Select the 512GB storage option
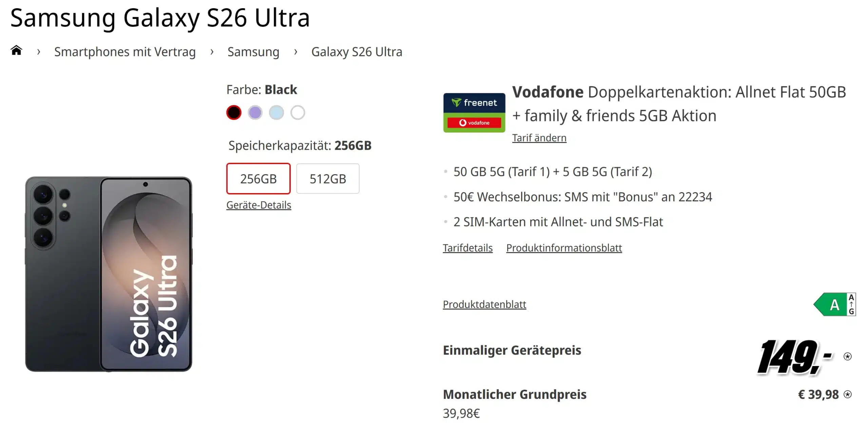 [x=328, y=179]
